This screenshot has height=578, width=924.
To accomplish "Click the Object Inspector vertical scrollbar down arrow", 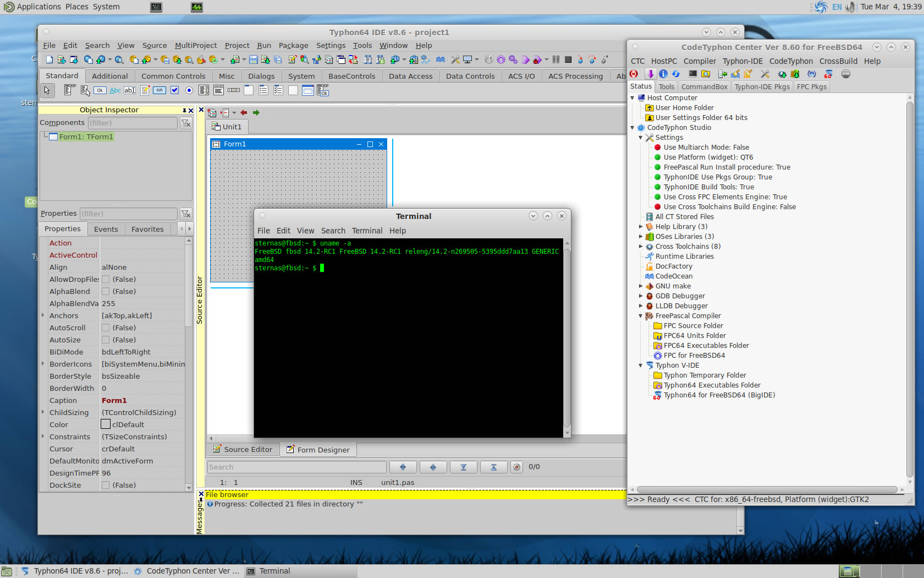I will pyautogui.click(x=189, y=487).
